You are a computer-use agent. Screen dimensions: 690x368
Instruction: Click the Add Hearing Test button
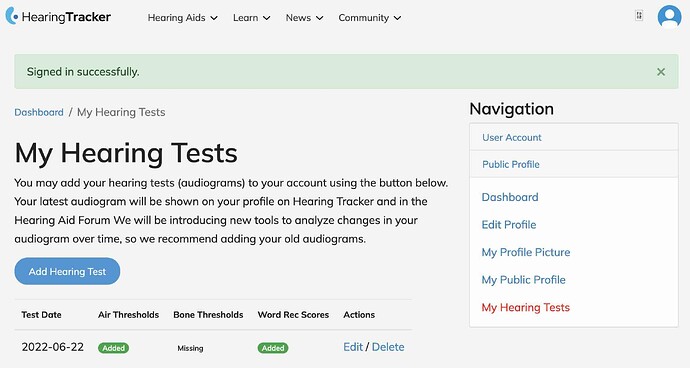coord(67,271)
